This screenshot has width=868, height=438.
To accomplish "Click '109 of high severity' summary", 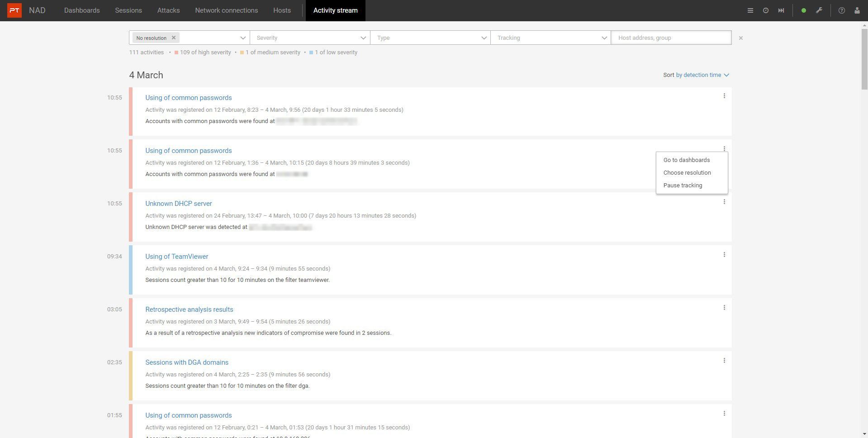I will 203,52.
